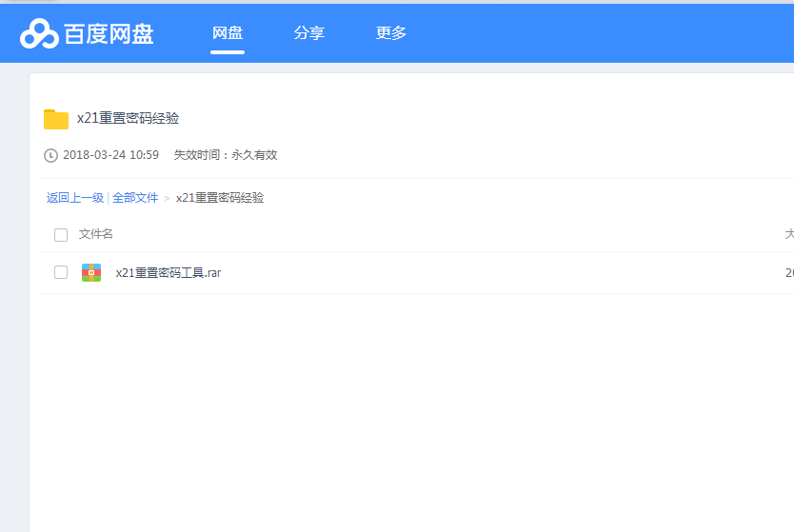Click the x21重置密码经验 folder title
This screenshot has height=532, width=794.
coord(129,118)
